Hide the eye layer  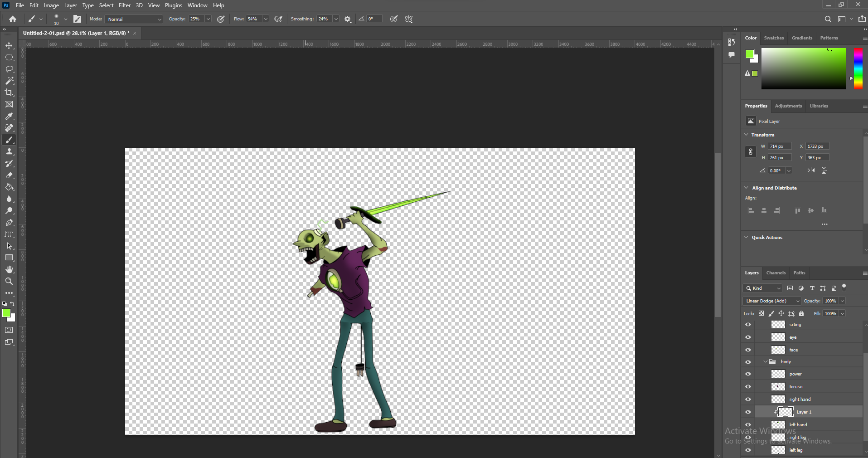click(748, 337)
